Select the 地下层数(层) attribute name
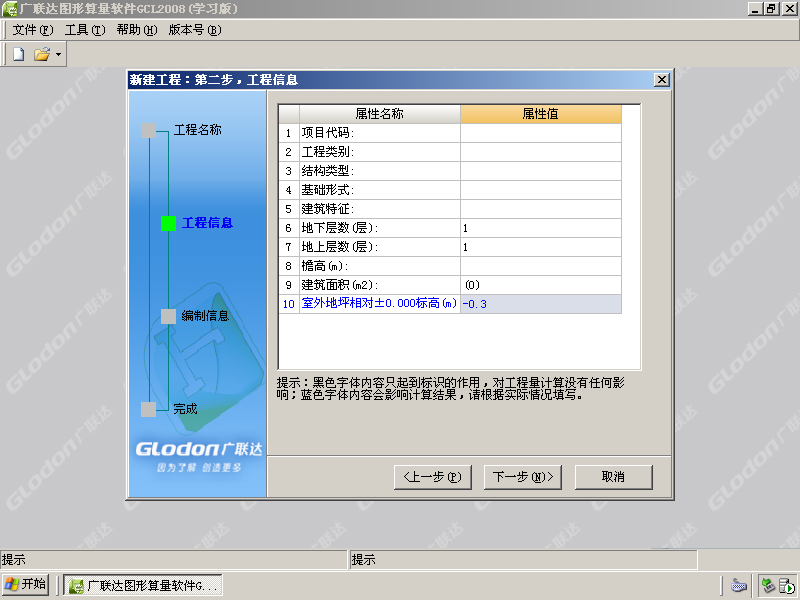 [x=380, y=228]
